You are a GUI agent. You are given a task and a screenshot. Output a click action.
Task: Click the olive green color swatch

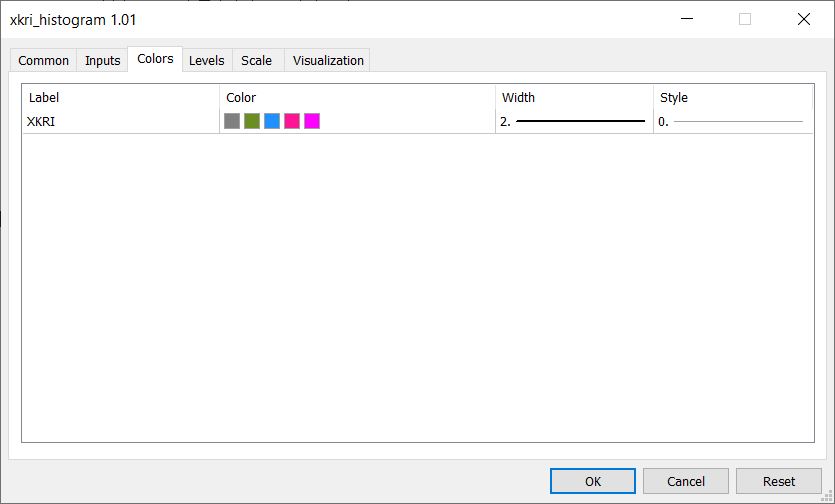tap(252, 121)
